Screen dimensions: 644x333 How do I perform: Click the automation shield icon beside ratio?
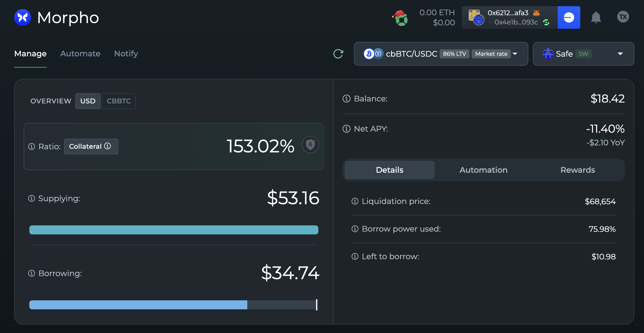(310, 145)
